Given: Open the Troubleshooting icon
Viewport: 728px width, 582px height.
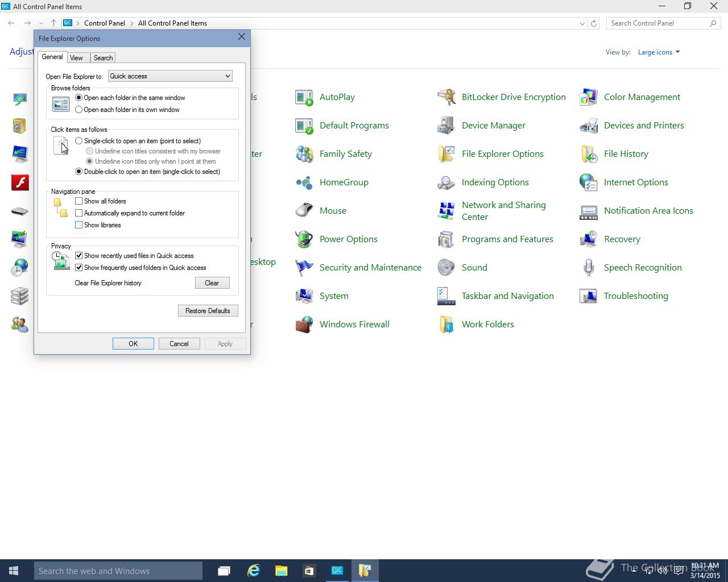Looking at the screenshot, I should pos(589,296).
